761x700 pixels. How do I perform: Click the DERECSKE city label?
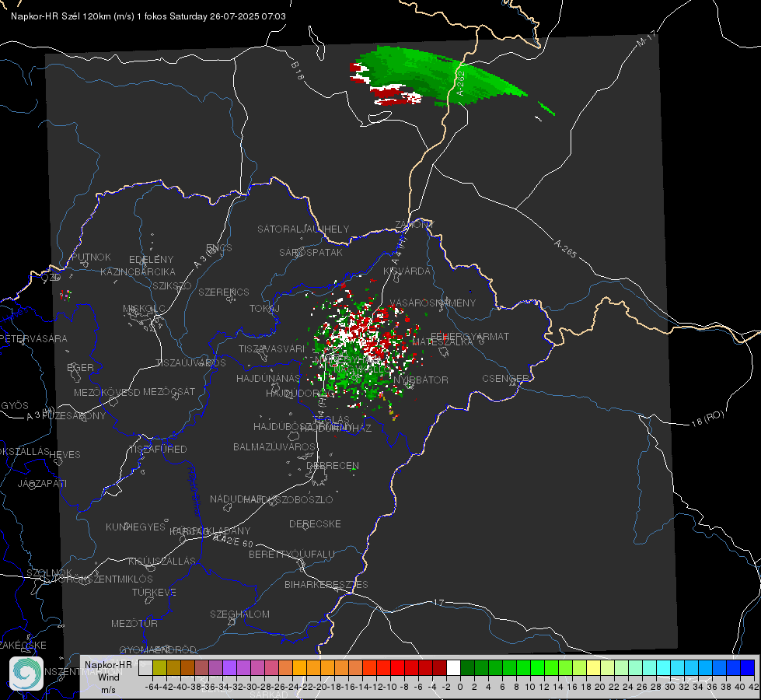pyautogui.click(x=315, y=523)
